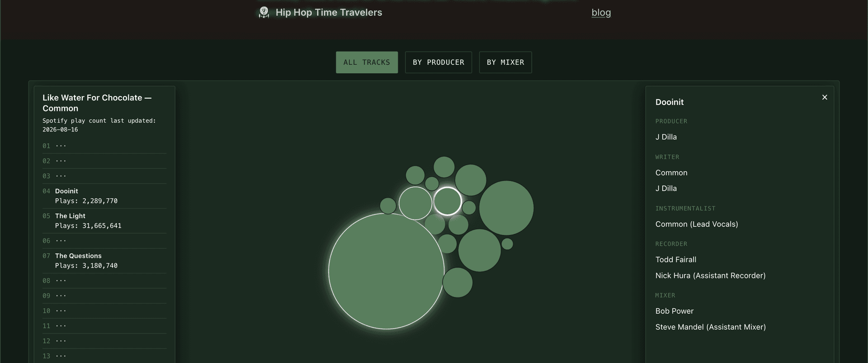This screenshot has width=868, height=363.
Task: Select the ALL TRACKS tab
Action: (x=367, y=62)
